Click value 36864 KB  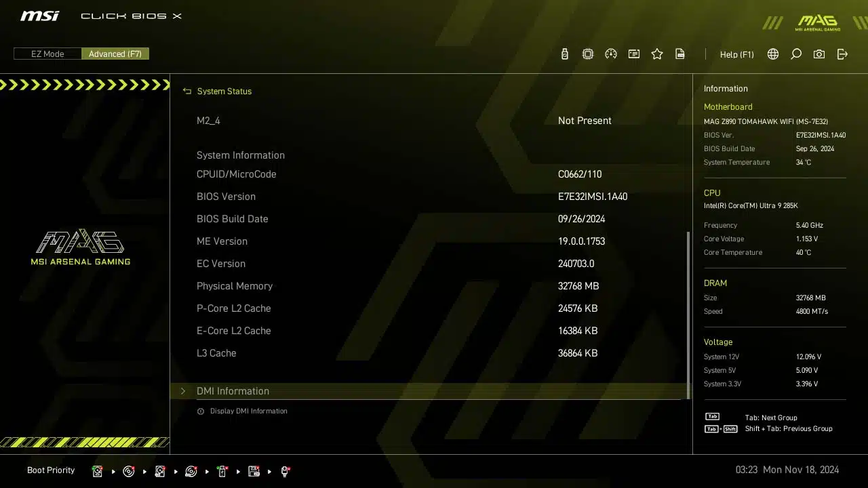[578, 353]
